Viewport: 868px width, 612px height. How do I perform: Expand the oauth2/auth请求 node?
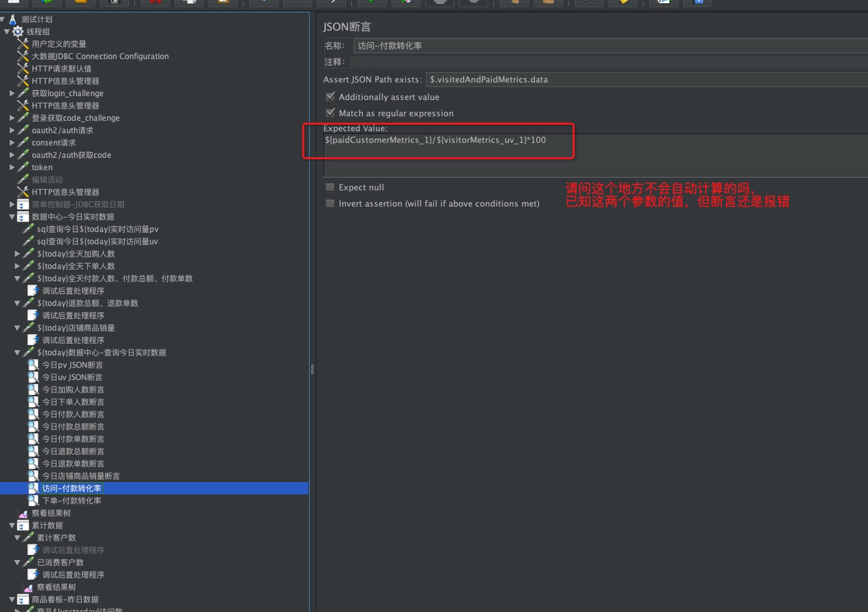(11, 130)
